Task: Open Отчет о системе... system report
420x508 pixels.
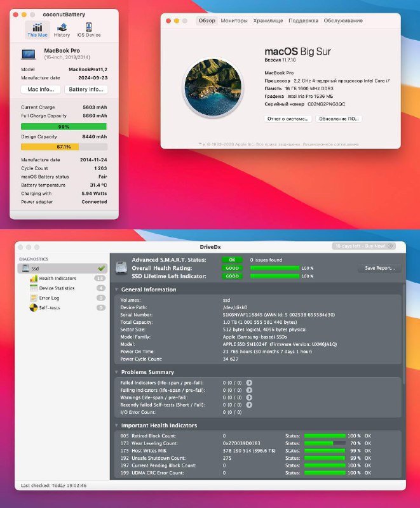Action: pyautogui.click(x=288, y=119)
